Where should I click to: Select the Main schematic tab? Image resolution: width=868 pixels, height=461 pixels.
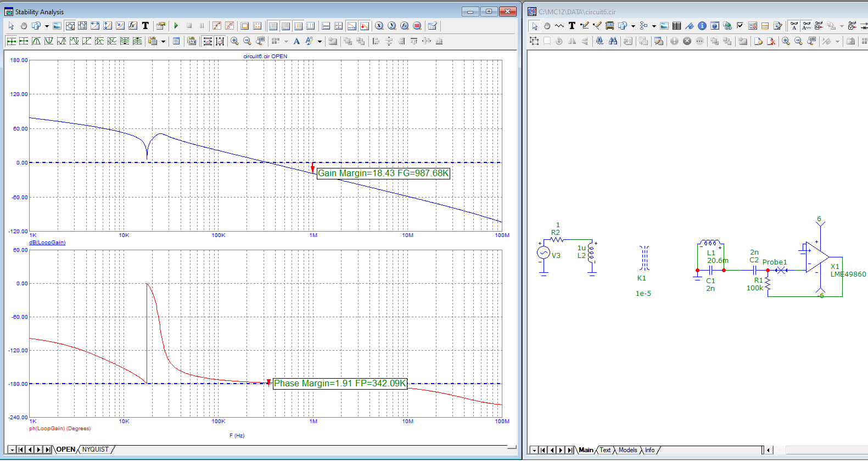pos(586,450)
